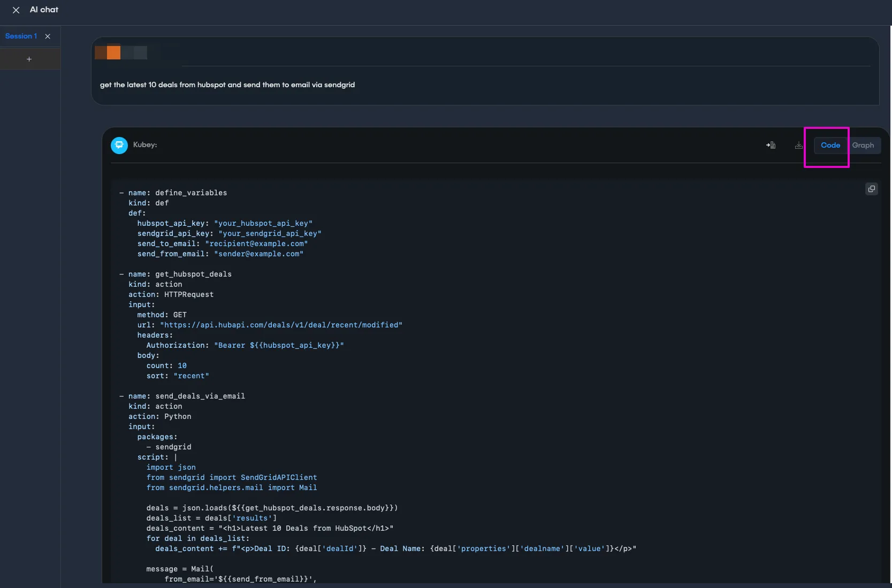The image size is (892, 588).
Task: Click the 'method: GET' line
Action: (162, 315)
